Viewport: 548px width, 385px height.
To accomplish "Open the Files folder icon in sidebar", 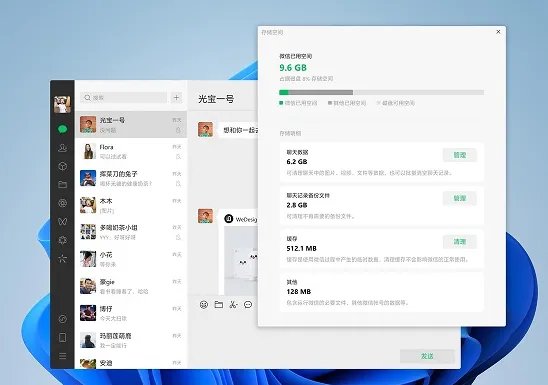I will coord(63,184).
